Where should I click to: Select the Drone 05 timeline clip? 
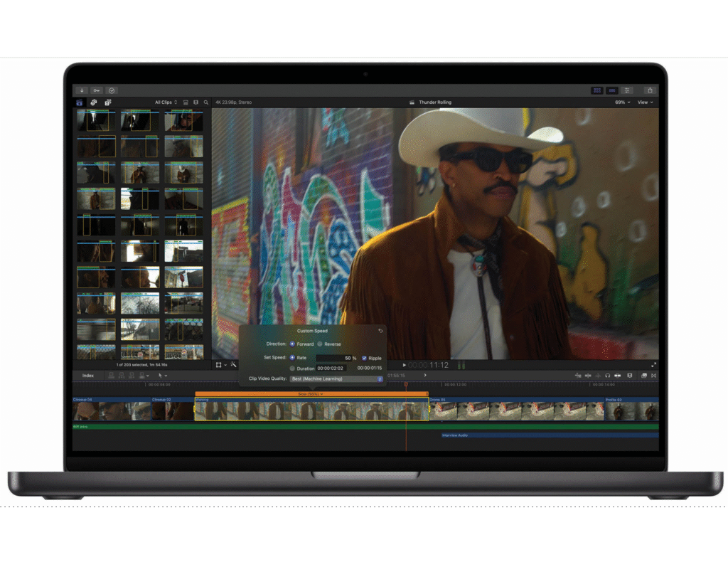pyautogui.click(x=517, y=410)
